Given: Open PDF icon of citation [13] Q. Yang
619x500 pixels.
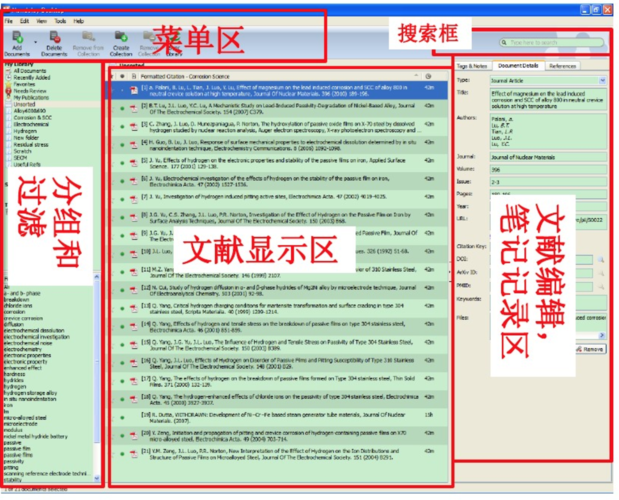Looking at the screenshot, I should (134, 309).
